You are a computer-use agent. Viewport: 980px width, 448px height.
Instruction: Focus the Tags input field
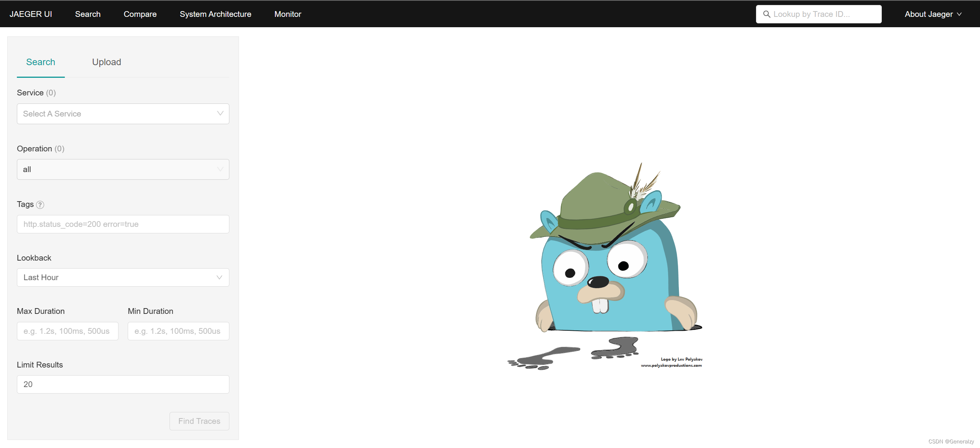click(123, 224)
